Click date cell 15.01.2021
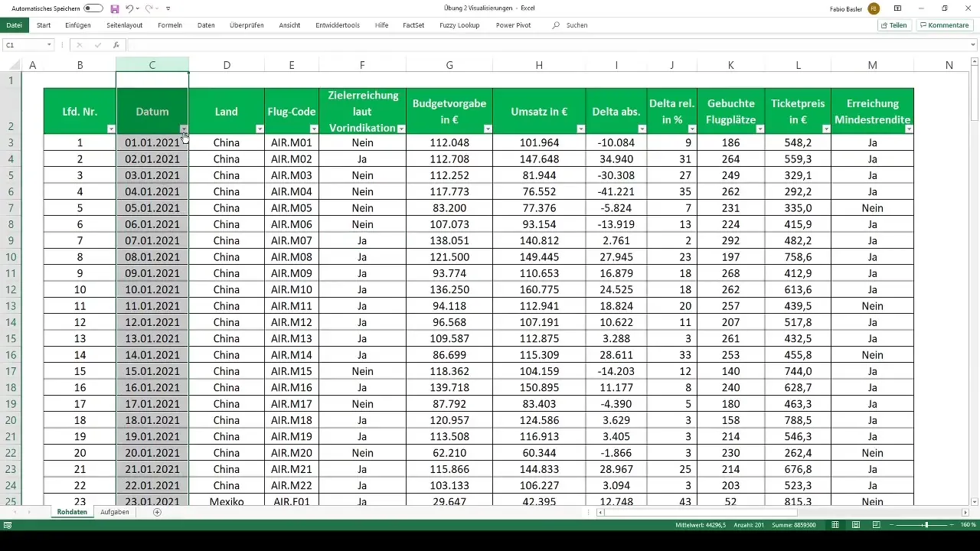Image resolution: width=980 pixels, height=551 pixels. pyautogui.click(x=152, y=371)
